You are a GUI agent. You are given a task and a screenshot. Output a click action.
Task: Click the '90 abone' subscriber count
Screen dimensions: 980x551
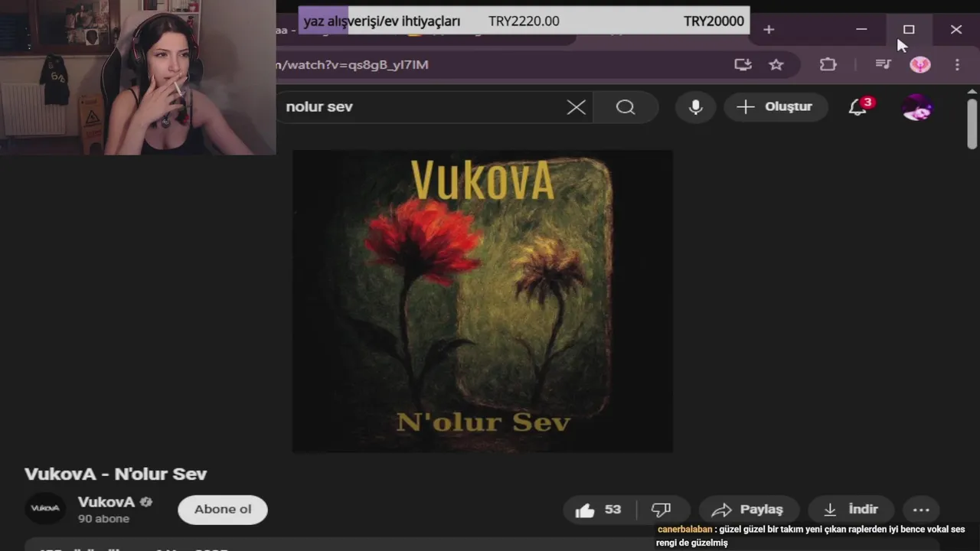click(103, 519)
